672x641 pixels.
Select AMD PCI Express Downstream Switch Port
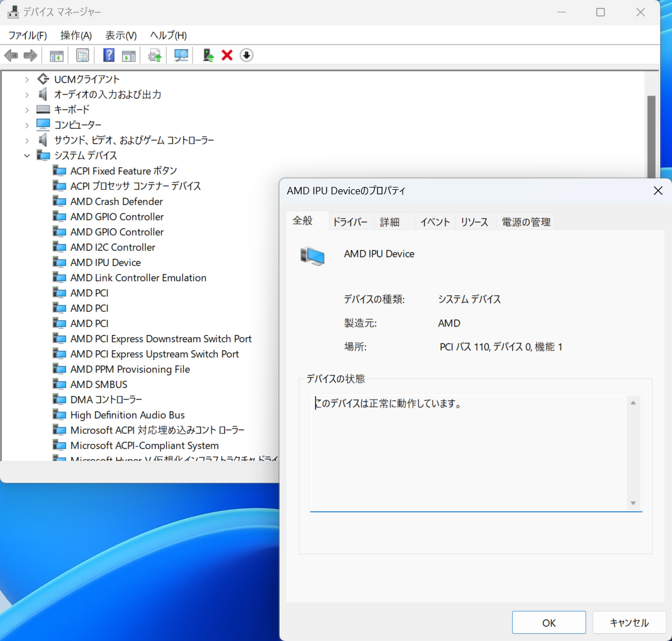pyautogui.click(x=161, y=338)
